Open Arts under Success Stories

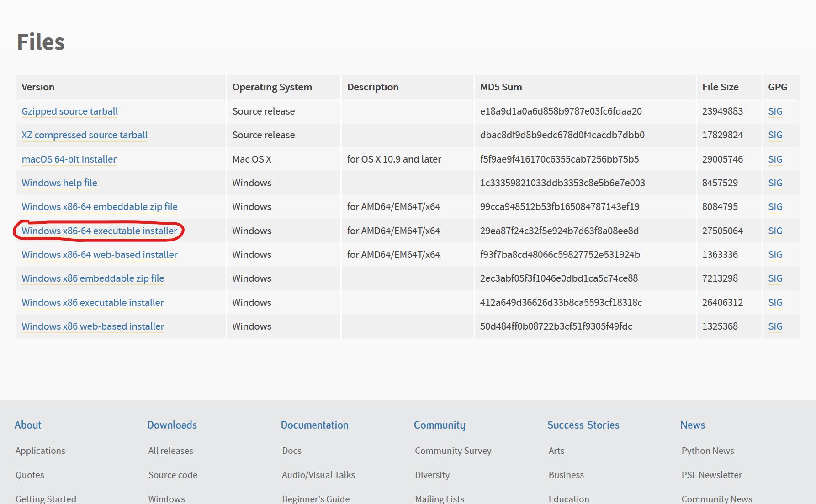coord(556,451)
